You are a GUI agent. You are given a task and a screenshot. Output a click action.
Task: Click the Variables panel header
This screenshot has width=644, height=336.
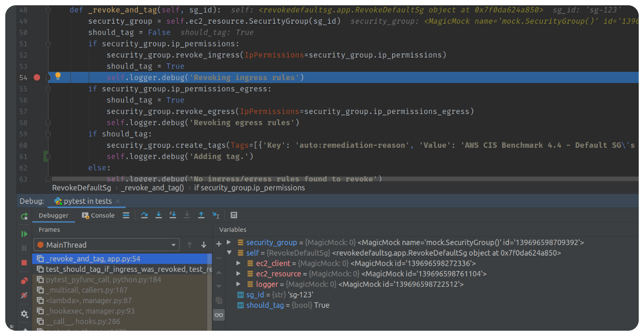click(x=233, y=230)
